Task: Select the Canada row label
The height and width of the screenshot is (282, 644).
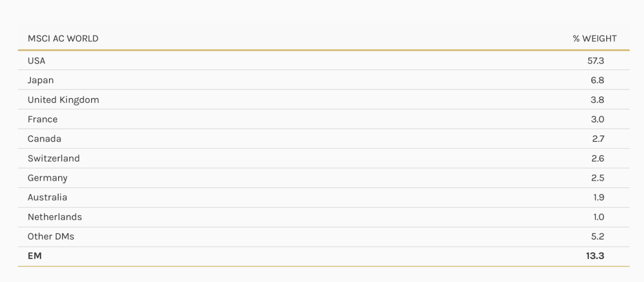Action: pyautogui.click(x=44, y=139)
